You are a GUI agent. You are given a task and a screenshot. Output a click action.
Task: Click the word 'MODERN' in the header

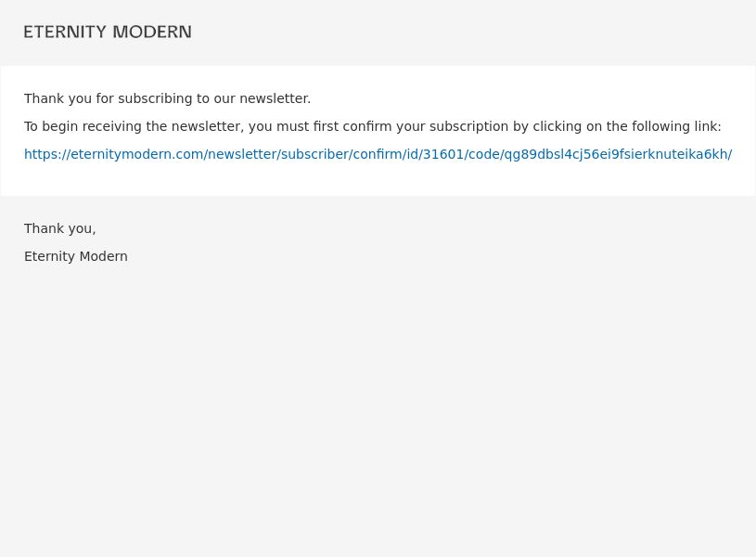(x=152, y=32)
